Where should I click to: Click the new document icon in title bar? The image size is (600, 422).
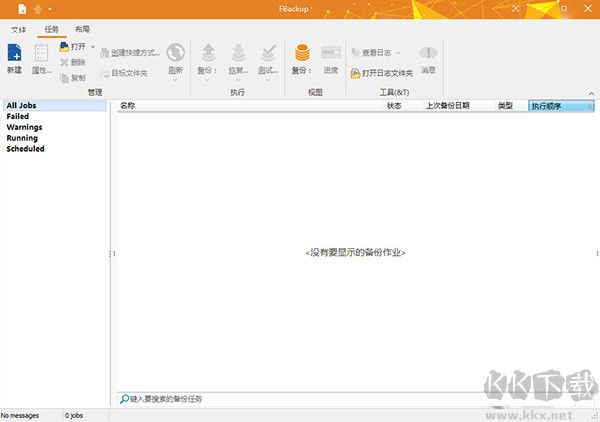[x=22, y=9]
